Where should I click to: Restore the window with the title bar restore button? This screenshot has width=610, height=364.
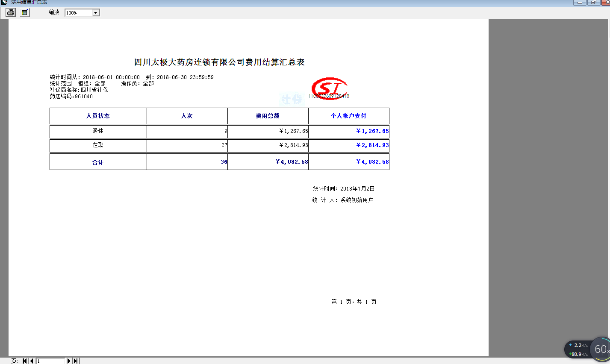click(593, 2)
